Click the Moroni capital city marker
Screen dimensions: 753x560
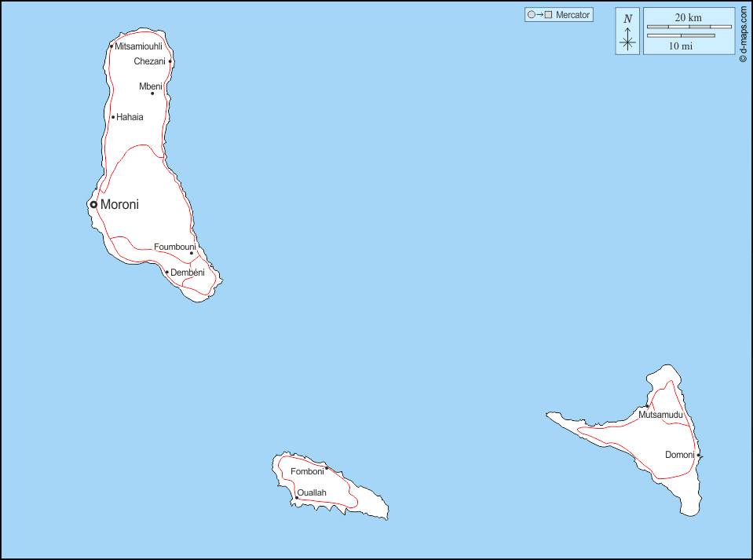coord(93,204)
